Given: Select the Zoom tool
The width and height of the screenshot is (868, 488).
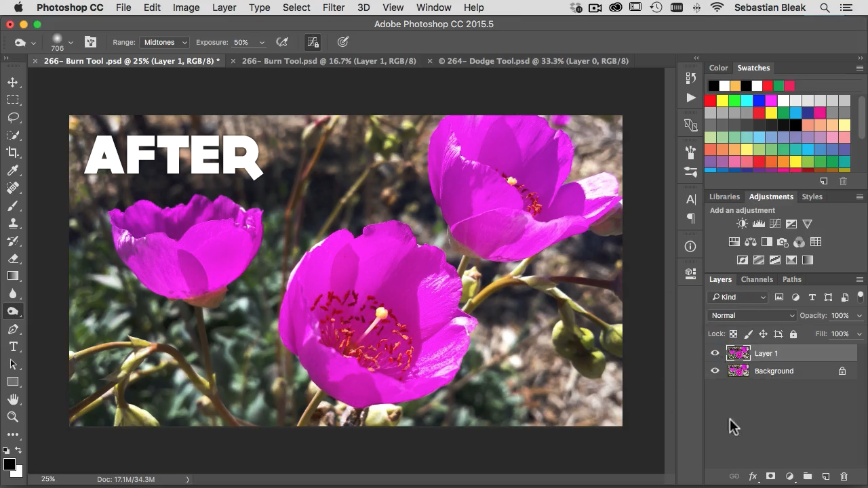Looking at the screenshot, I should pyautogui.click(x=13, y=417).
